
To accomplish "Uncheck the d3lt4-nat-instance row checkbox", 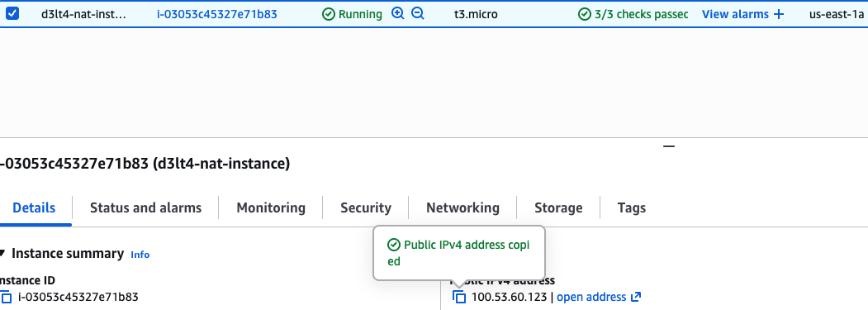I will coord(12,14).
